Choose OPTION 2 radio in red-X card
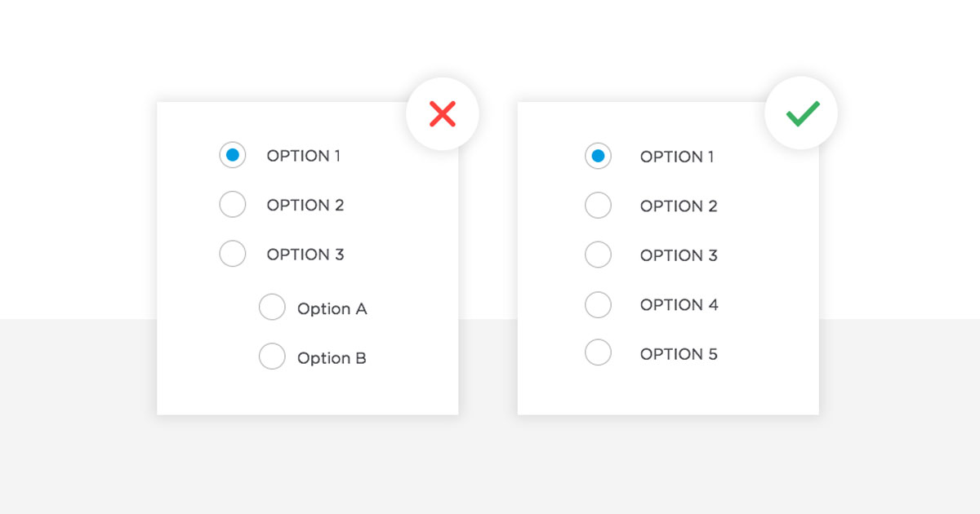 (x=233, y=204)
